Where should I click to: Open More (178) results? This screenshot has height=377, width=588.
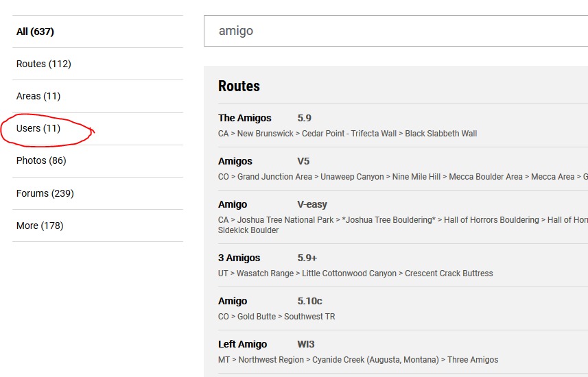pyautogui.click(x=40, y=226)
